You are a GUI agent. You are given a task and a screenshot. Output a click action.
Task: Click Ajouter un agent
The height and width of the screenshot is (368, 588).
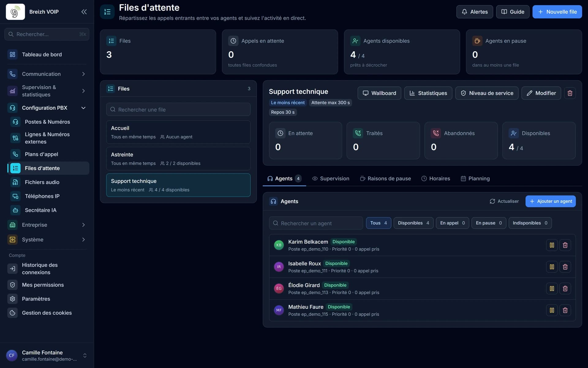[550, 201]
